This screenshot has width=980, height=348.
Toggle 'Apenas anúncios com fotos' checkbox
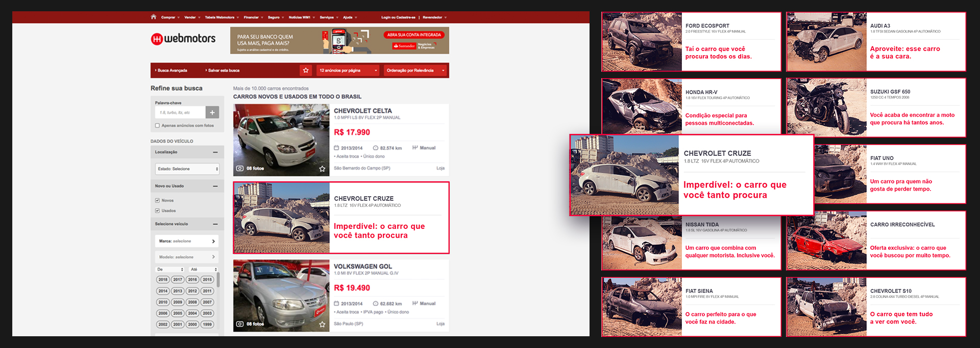point(157,125)
